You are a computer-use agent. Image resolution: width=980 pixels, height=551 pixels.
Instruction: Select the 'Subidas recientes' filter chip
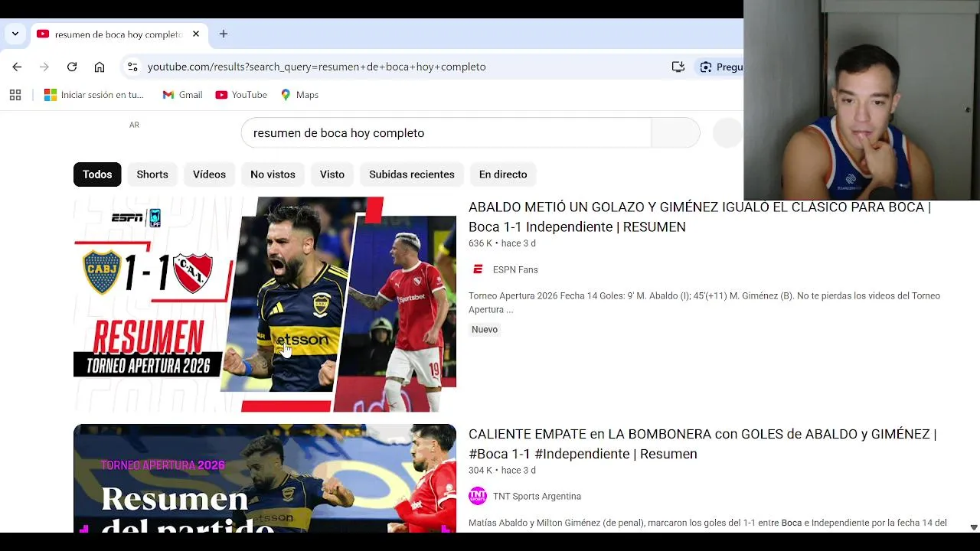point(412,174)
